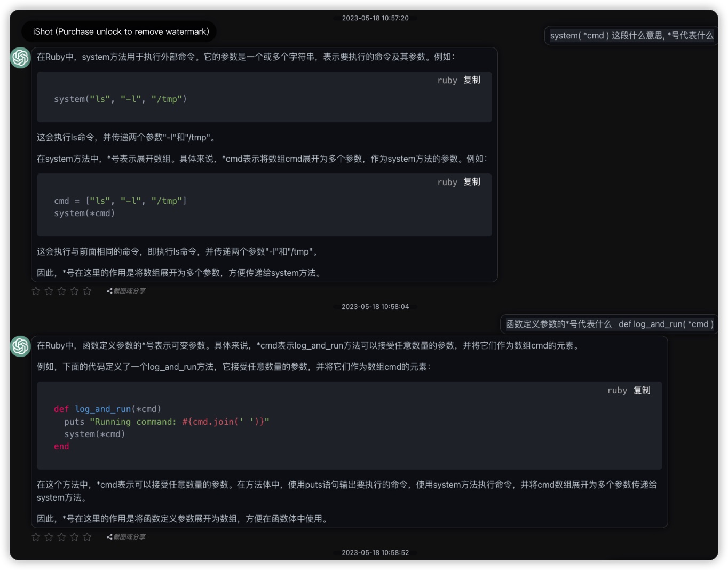Rate the first answer one star
The width and height of the screenshot is (728, 570).
click(36, 291)
